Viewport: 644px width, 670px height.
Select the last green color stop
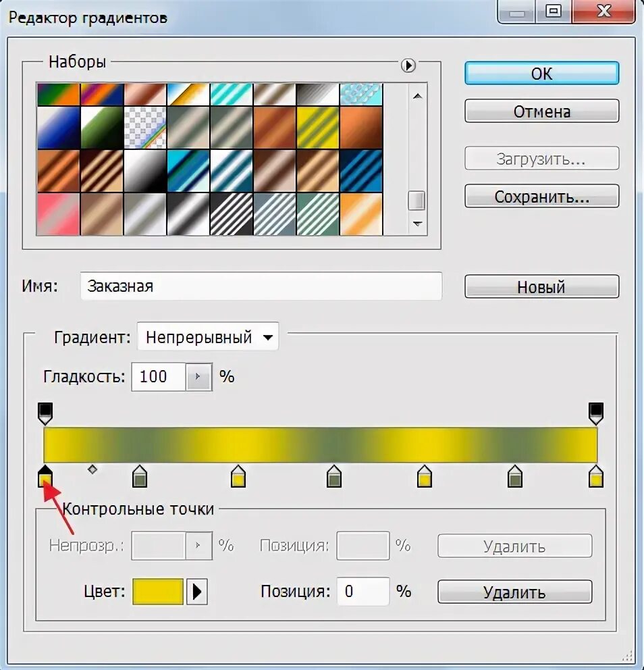point(515,476)
